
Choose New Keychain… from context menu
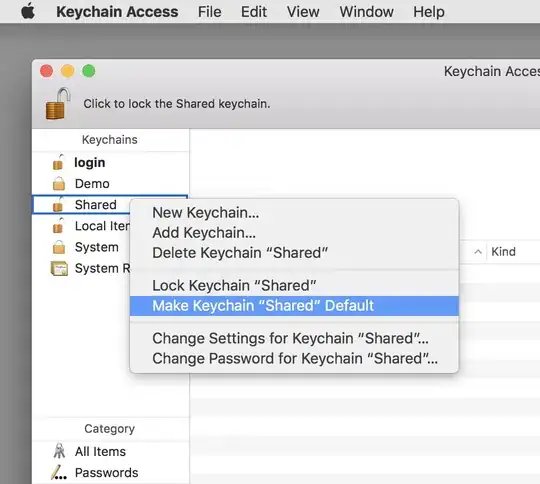(x=206, y=213)
